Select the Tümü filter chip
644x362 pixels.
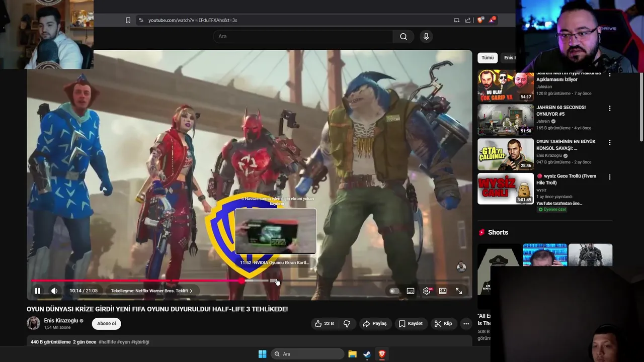[488, 58]
